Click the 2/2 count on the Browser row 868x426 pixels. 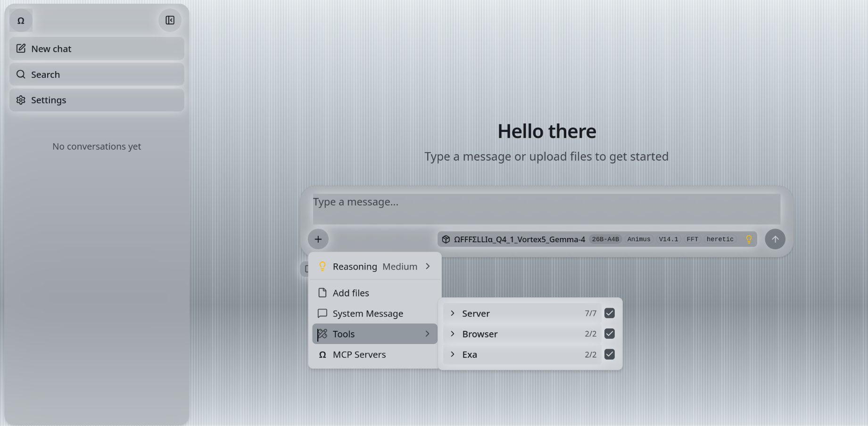tap(591, 334)
